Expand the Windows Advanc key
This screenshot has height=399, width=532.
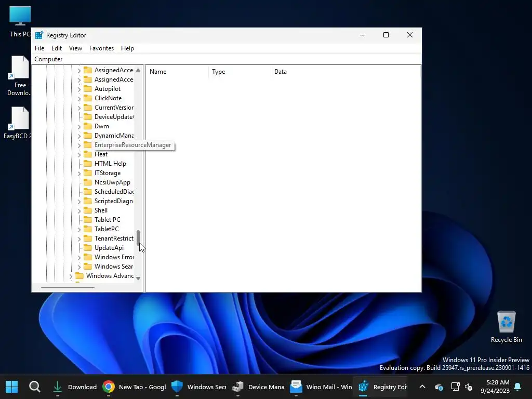pyautogui.click(x=71, y=276)
